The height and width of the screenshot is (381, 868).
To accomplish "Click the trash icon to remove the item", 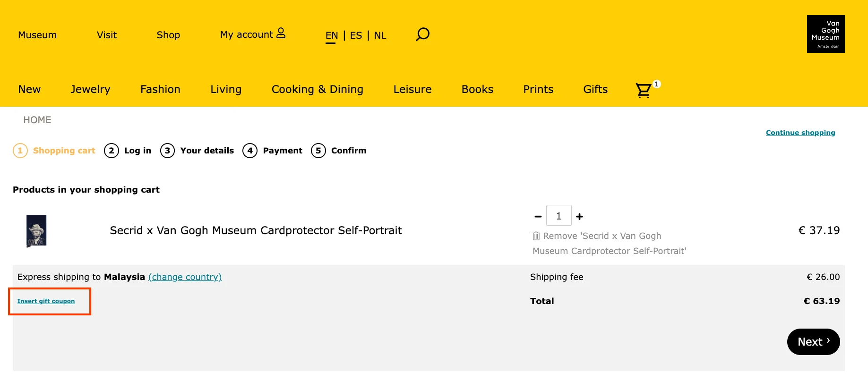I will pyautogui.click(x=536, y=236).
